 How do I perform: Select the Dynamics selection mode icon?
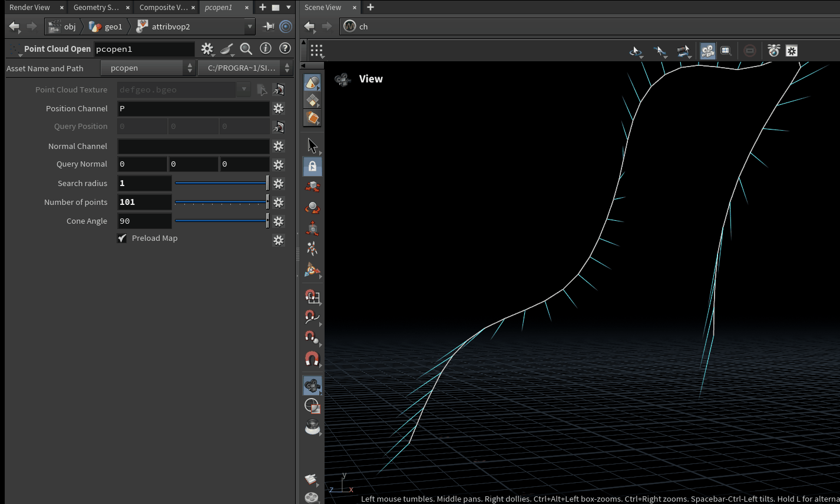(312, 118)
